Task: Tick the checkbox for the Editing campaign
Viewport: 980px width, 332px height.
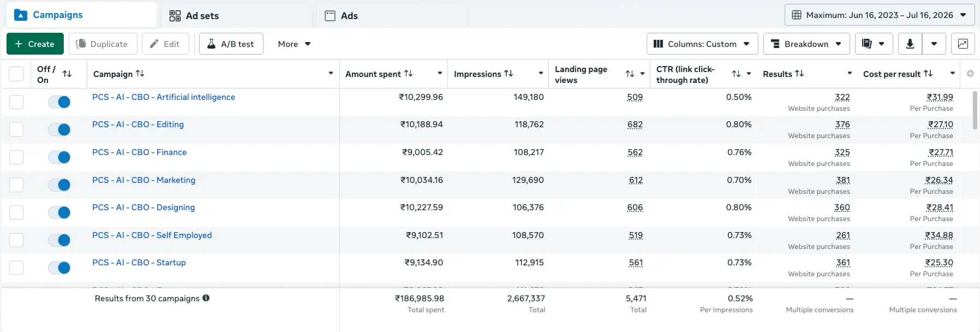Action: coord(16,129)
